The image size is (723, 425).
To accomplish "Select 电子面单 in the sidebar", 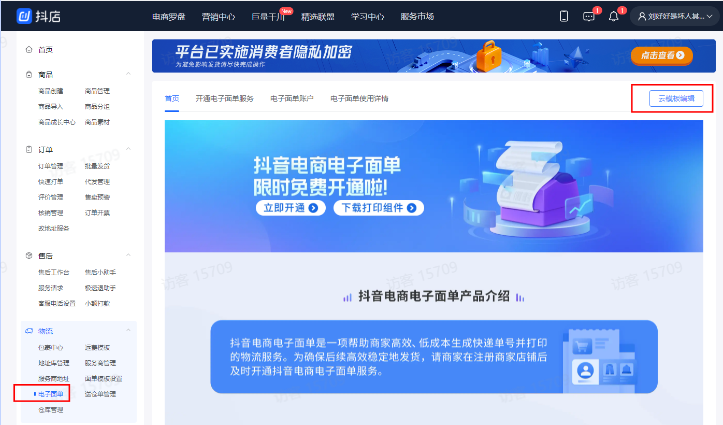I will click(50, 394).
